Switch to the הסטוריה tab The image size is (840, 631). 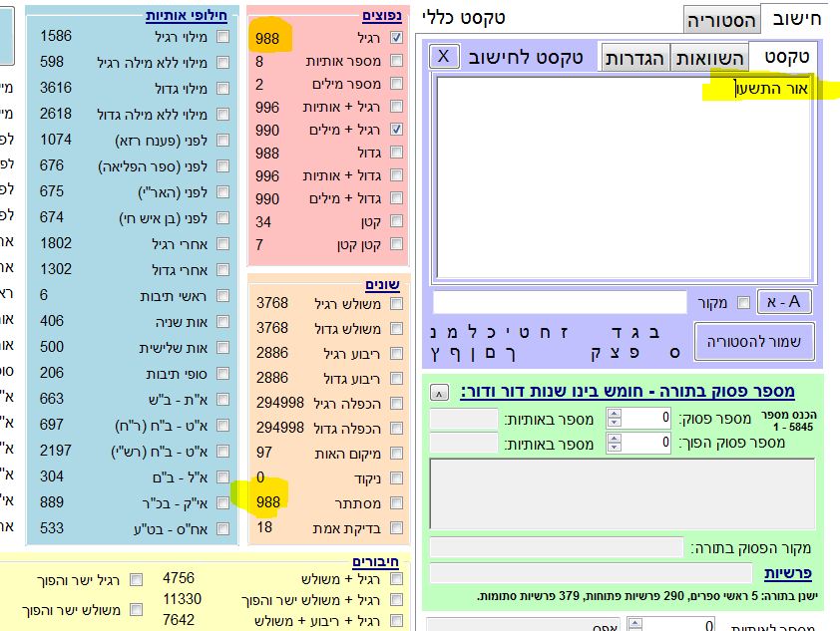[720, 20]
